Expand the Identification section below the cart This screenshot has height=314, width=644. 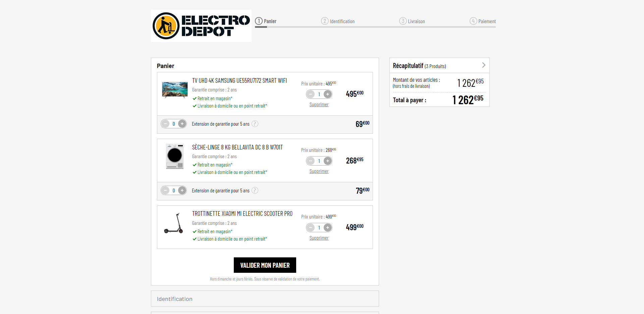265,299
